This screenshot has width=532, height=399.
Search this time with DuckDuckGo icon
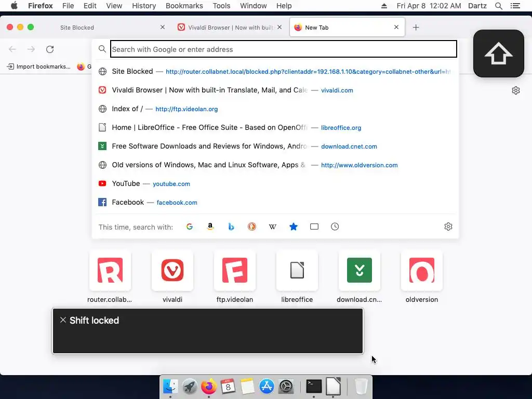pyautogui.click(x=252, y=227)
